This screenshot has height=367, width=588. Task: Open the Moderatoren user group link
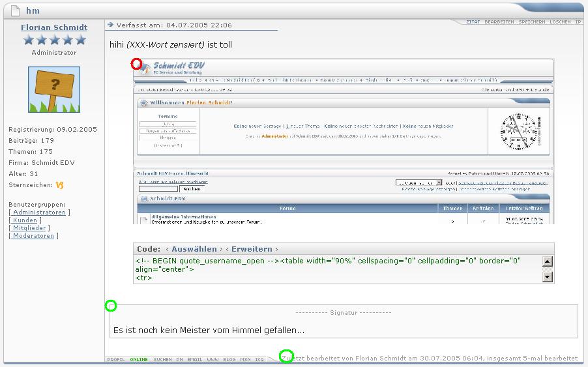(x=33, y=236)
